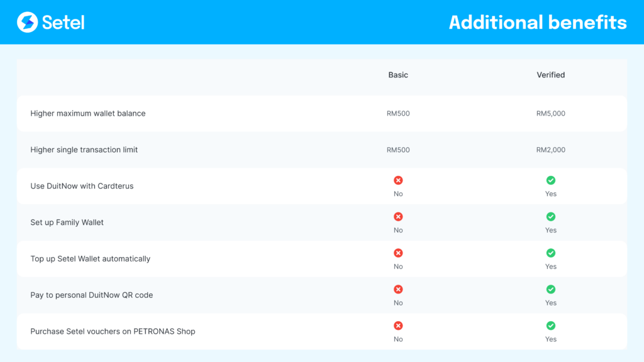Click red X for PETRONAS Shop vouchers

[398, 326]
